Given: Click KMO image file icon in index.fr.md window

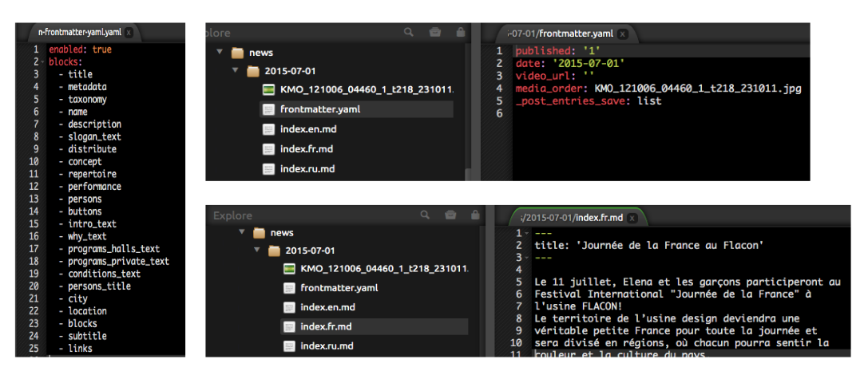Looking at the screenshot, I should (289, 269).
